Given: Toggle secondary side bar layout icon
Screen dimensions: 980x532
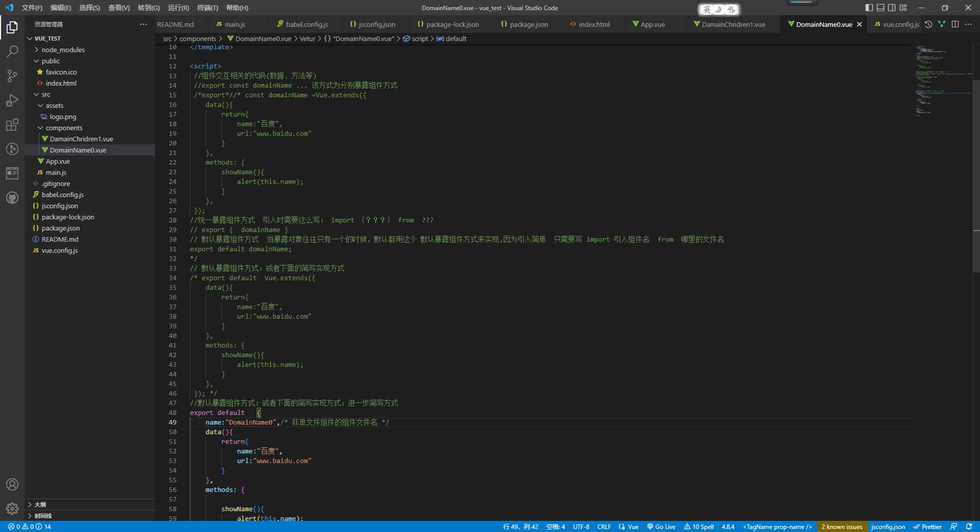Looking at the screenshot, I should (892, 8).
